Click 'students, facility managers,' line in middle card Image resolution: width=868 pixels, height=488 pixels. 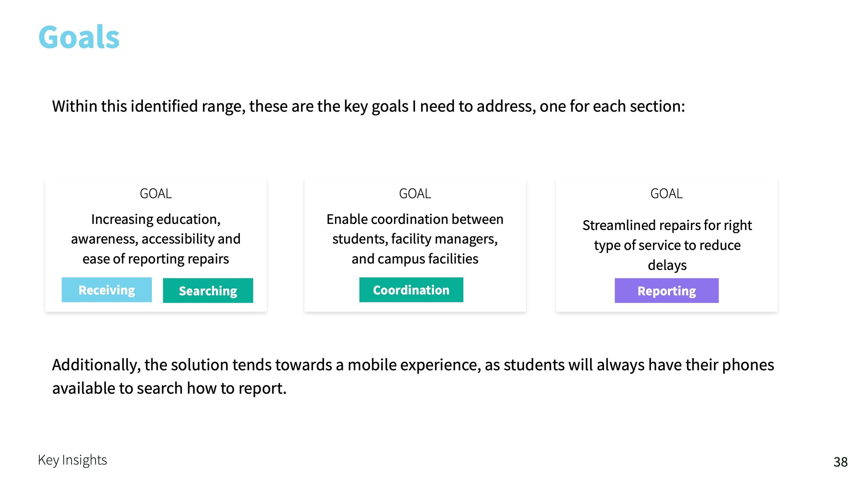click(x=415, y=239)
